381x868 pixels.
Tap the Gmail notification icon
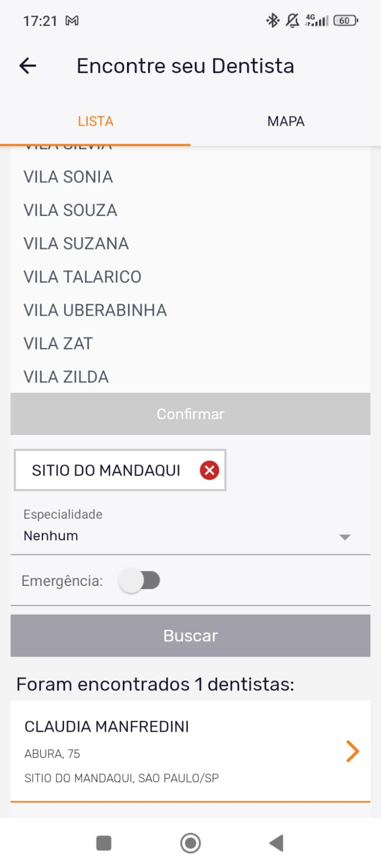(x=72, y=21)
